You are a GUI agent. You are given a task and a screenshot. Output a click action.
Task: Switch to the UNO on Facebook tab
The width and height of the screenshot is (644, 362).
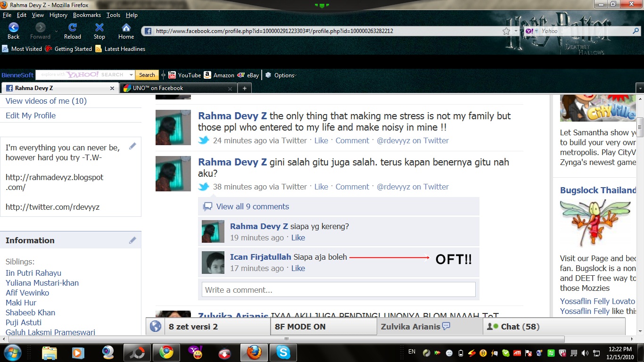point(178,88)
